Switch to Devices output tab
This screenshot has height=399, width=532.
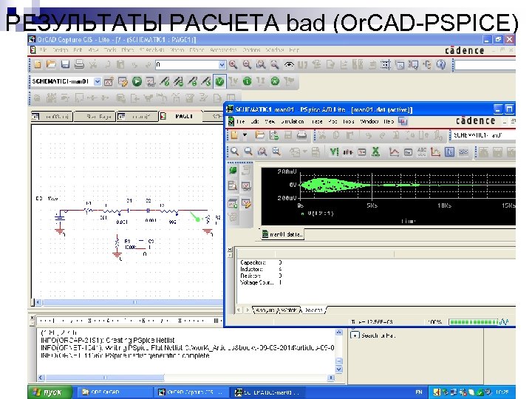click(x=313, y=310)
